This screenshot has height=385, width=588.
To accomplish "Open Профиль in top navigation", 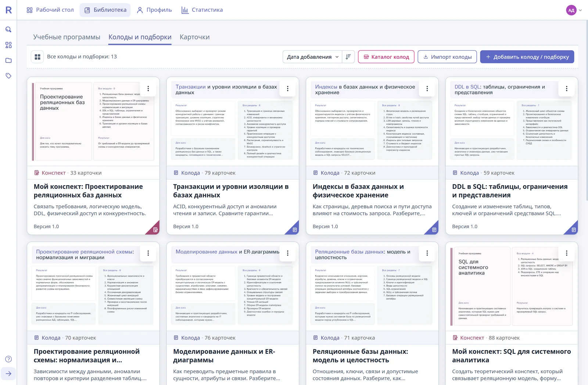I will 154,10.
